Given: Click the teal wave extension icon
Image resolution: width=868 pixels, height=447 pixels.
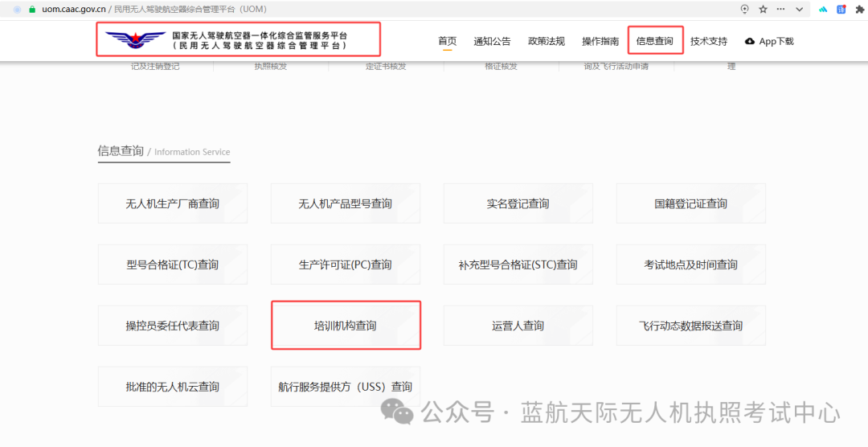Looking at the screenshot, I should (x=823, y=9).
